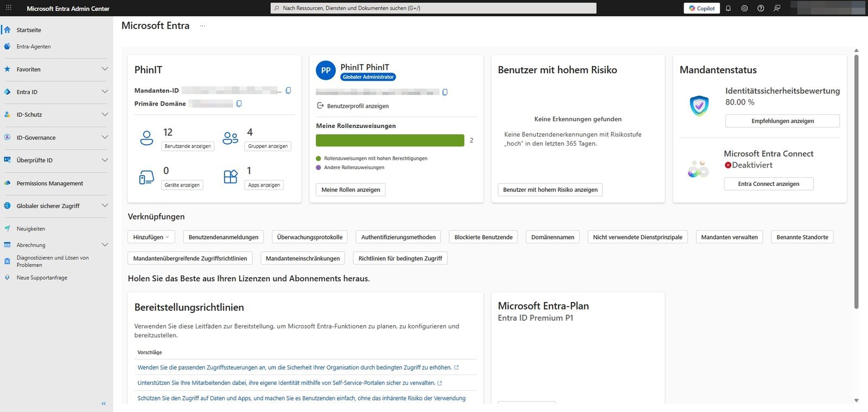
Task: Click the red Deaktiviert status icon
Action: (728, 165)
